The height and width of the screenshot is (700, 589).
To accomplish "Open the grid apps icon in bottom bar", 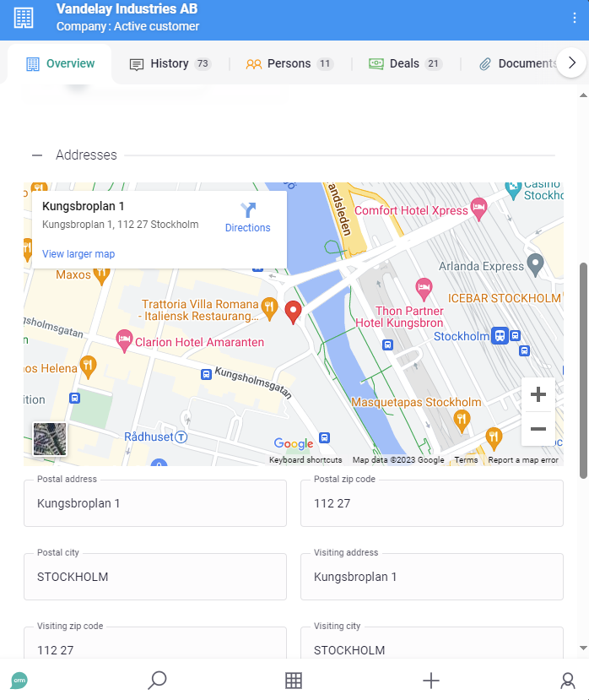I will tap(294, 681).
